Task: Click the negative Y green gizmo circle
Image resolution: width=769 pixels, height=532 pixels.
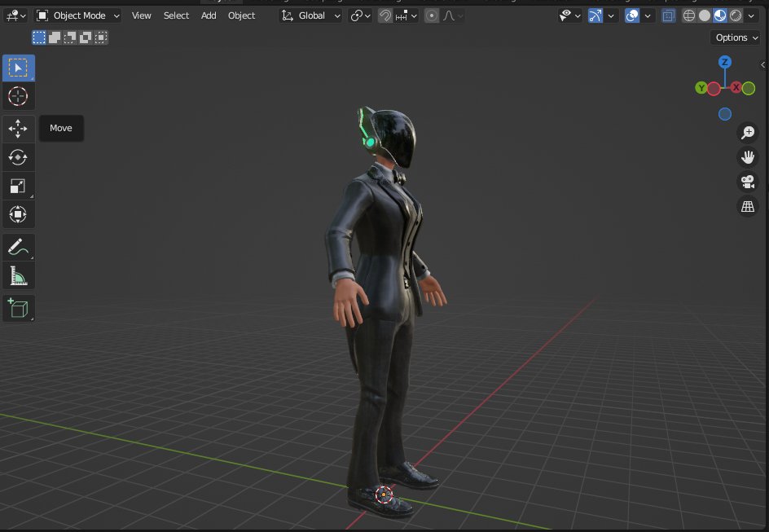Action: pyautogui.click(x=749, y=88)
